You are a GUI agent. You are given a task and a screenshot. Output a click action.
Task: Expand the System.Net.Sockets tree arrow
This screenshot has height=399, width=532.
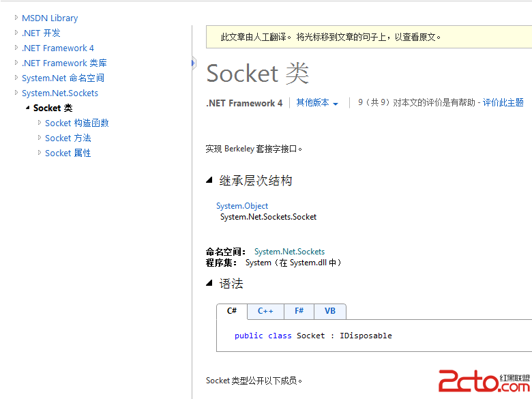tap(16, 92)
